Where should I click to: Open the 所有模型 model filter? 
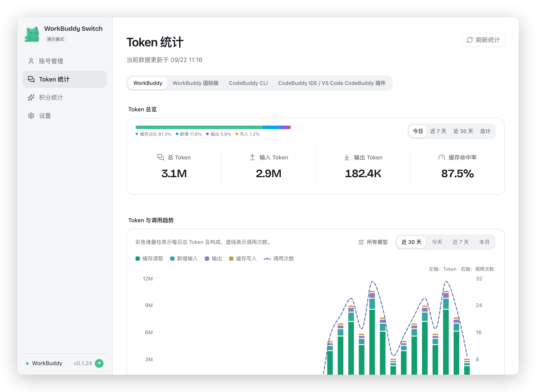pyautogui.click(x=373, y=242)
